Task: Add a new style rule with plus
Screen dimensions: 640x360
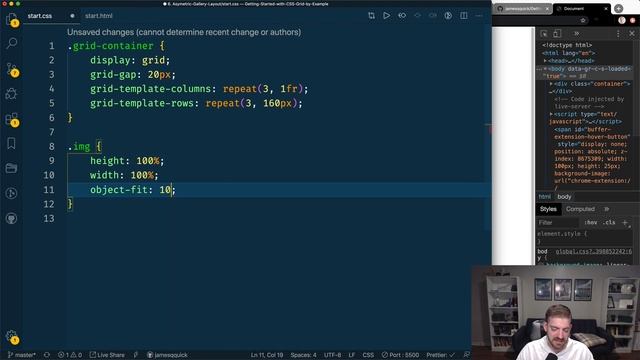Action: pyautogui.click(x=625, y=222)
